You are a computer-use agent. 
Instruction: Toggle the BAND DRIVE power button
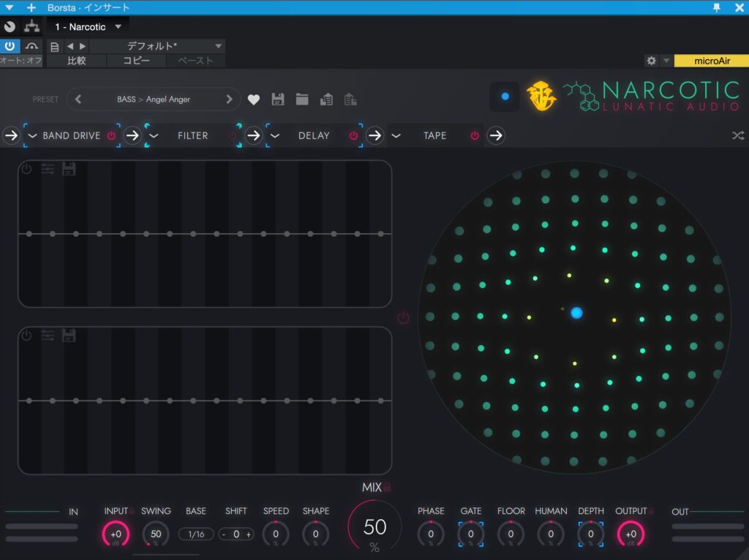111,135
